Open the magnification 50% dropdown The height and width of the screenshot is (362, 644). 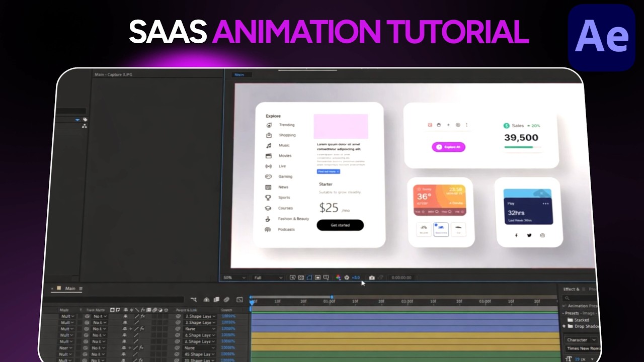[x=234, y=278]
